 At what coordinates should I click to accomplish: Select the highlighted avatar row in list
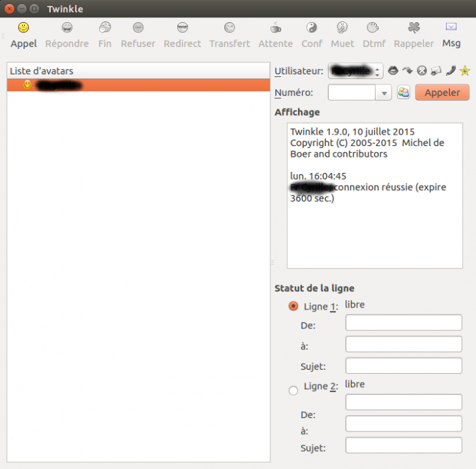(x=139, y=85)
